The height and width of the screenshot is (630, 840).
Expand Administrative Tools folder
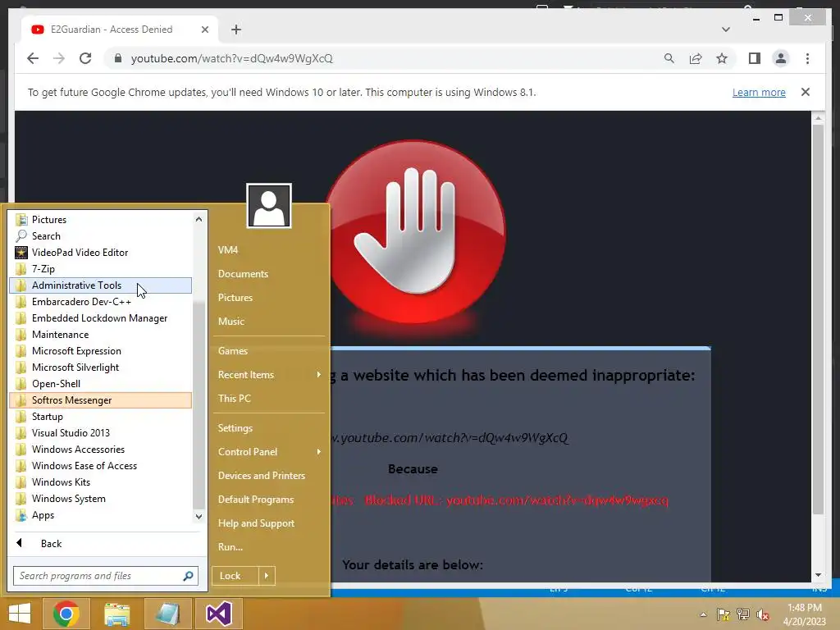click(x=101, y=285)
